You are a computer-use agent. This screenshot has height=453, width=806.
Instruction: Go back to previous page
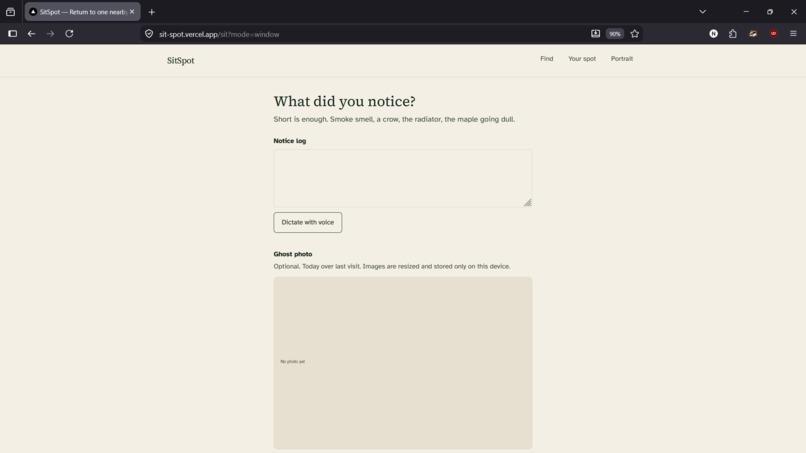(31, 34)
